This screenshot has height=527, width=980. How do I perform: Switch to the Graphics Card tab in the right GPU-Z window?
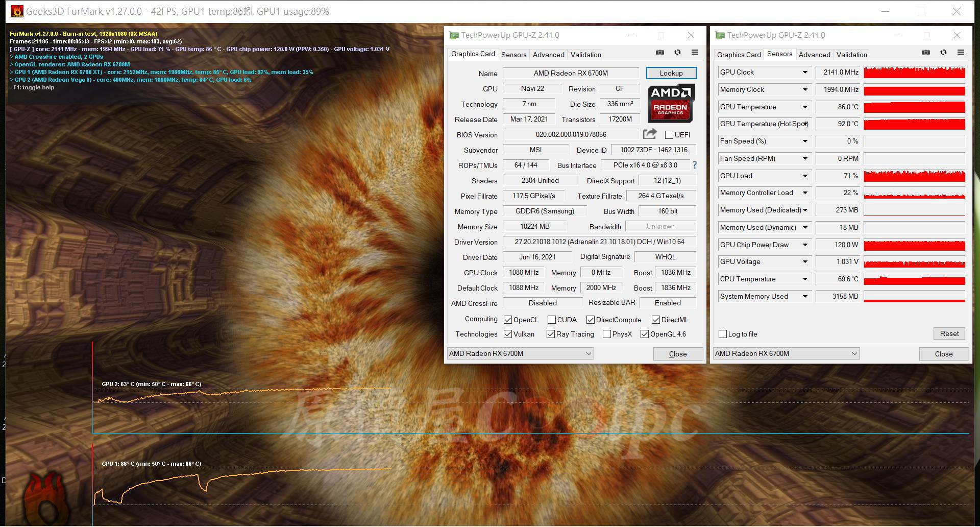tap(739, 55)
